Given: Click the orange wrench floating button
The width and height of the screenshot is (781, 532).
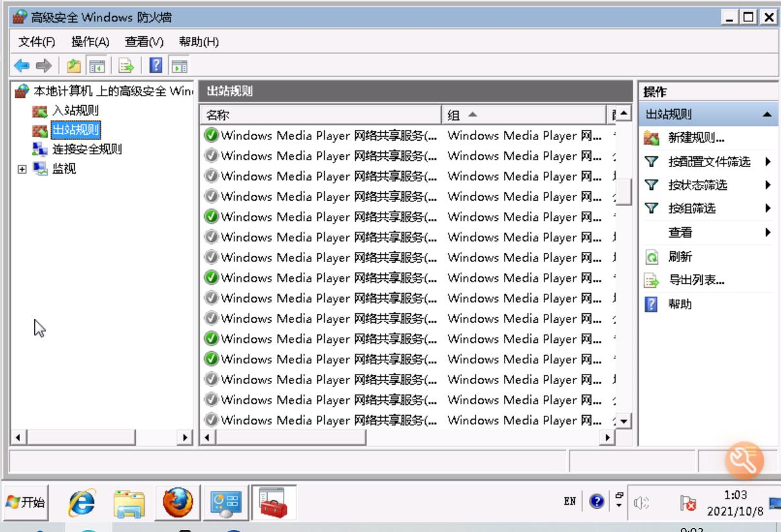Looking at the screenshot, I should tap(744, 459).
